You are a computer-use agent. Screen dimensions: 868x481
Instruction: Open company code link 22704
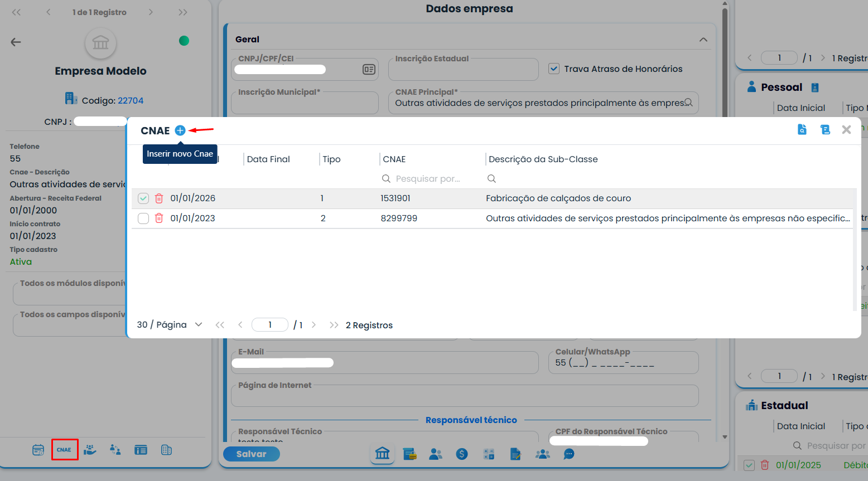(x=131, y=101)
